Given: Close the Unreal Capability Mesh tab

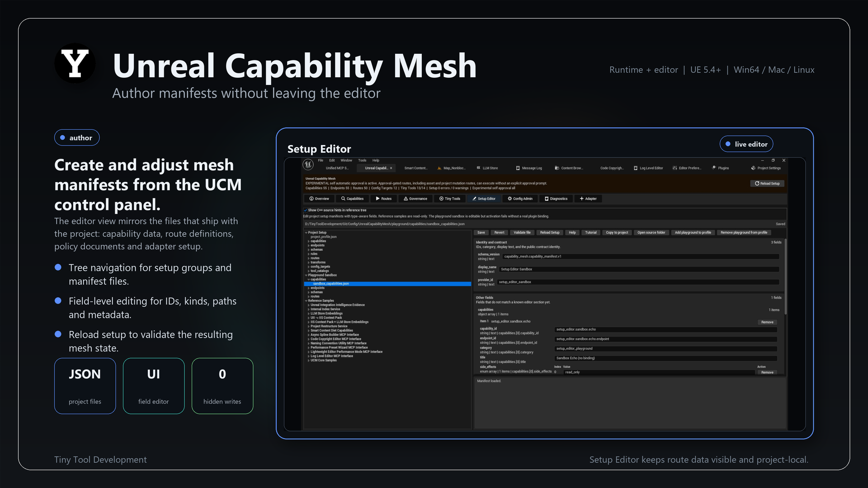Looking at the screenshot, I should (391, 168).
